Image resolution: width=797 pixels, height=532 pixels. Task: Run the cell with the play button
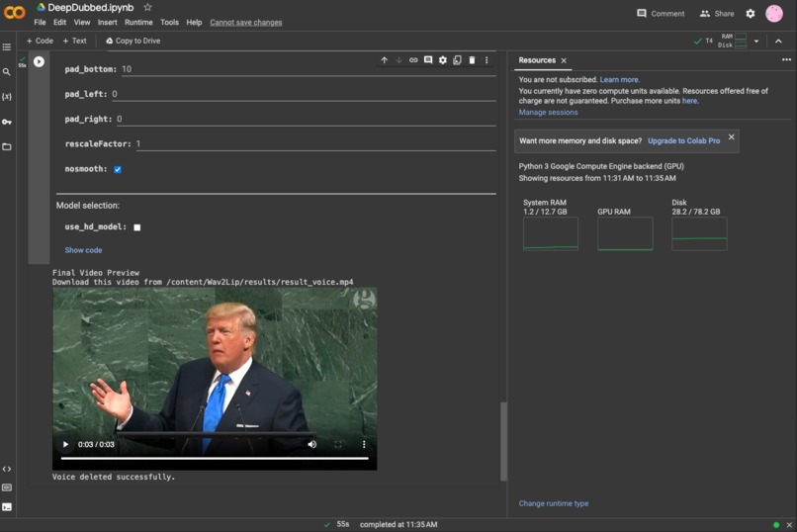(x=39, y=61)
